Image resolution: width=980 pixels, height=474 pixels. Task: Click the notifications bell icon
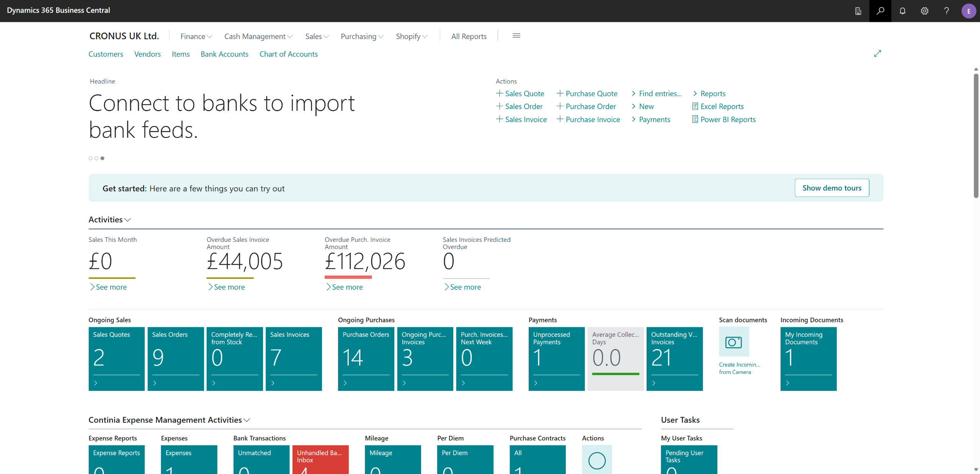point(902,11)
